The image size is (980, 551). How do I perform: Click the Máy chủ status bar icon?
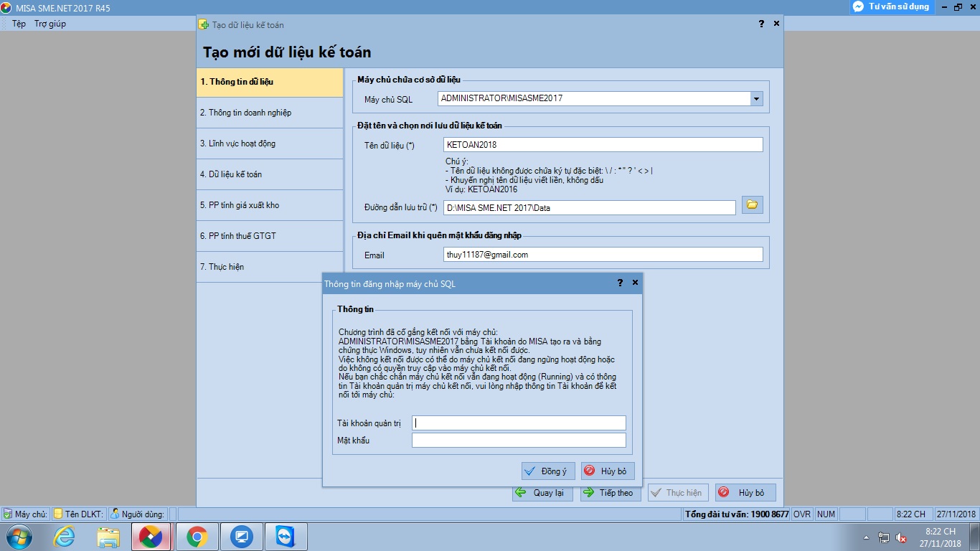click(7, 514)
